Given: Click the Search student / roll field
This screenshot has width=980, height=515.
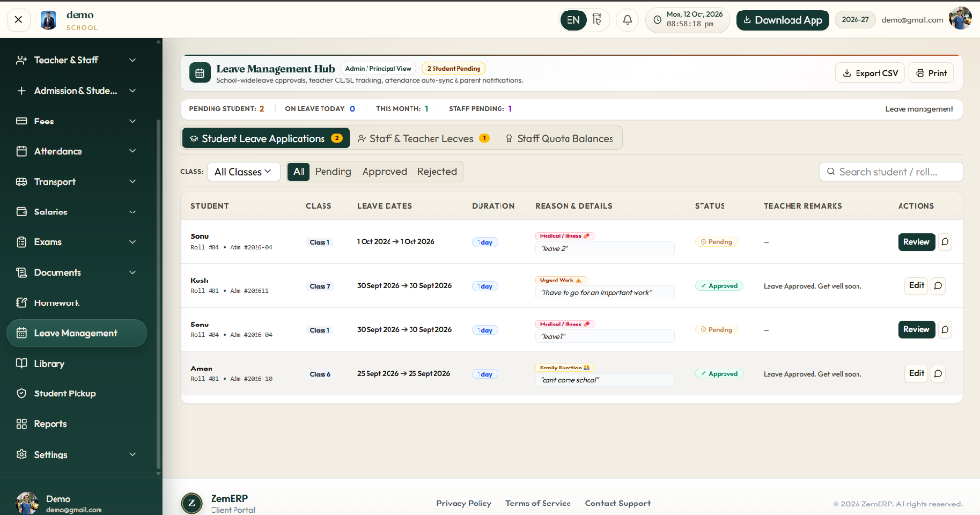Looking at the screenshot, I should click(x=891, y=172).
